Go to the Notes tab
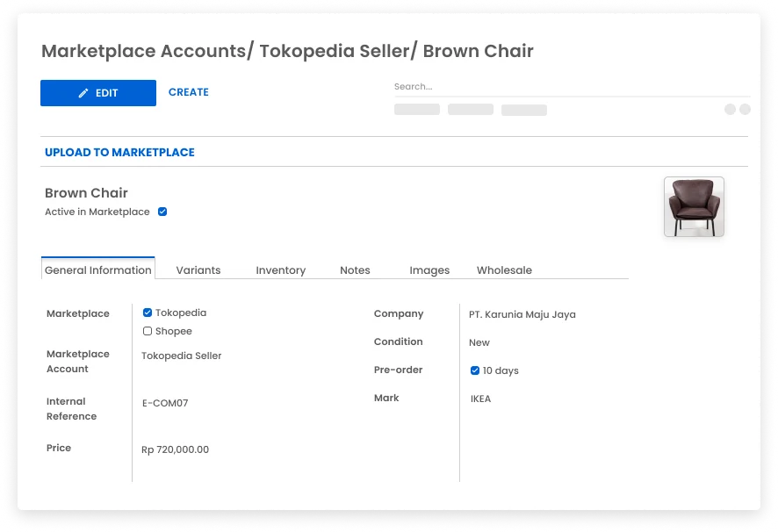The width and height of the screenshot is (778, 532). click(x=355, y=270)
